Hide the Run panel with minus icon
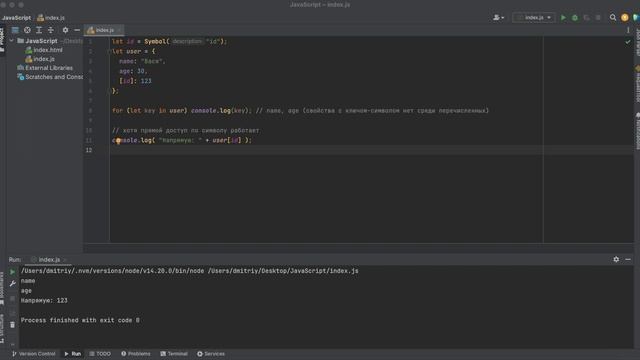Image resolution: width=640 pixels, height=360 pixels. [x=628, y=259]
